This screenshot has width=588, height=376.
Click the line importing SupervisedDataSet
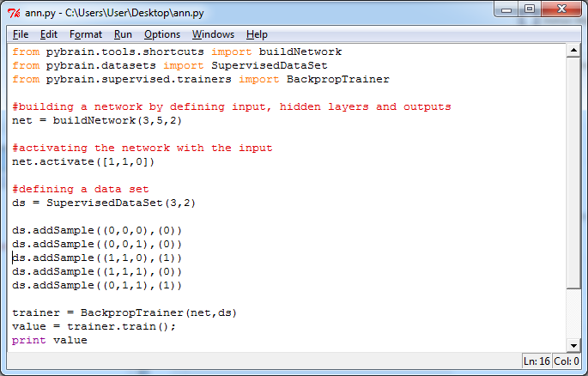click(x=169, y=65)
